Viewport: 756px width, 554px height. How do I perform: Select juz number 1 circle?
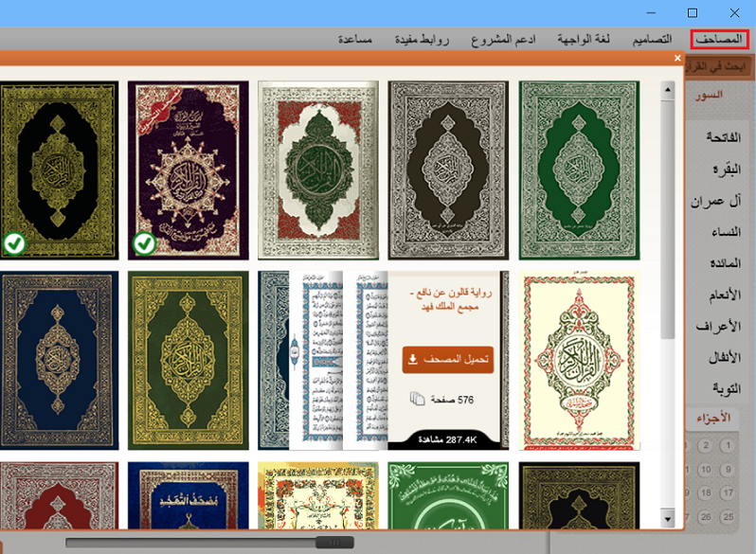(x=728, y=445)
